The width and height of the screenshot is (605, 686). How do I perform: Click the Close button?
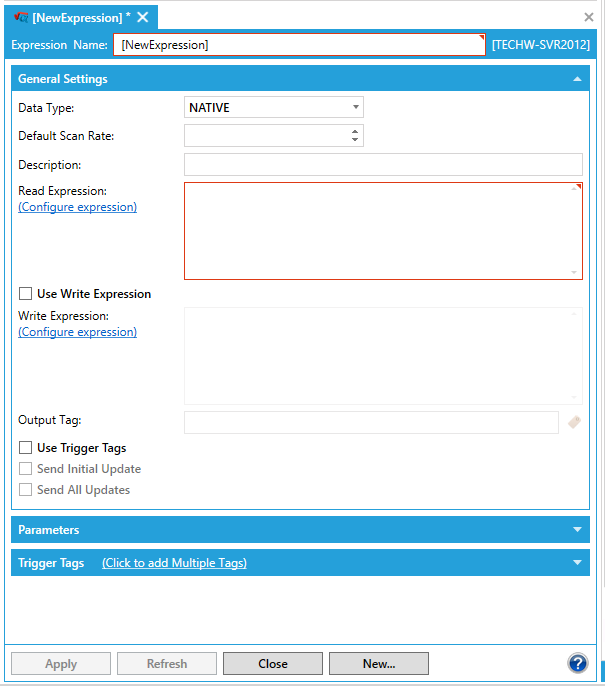272,663
